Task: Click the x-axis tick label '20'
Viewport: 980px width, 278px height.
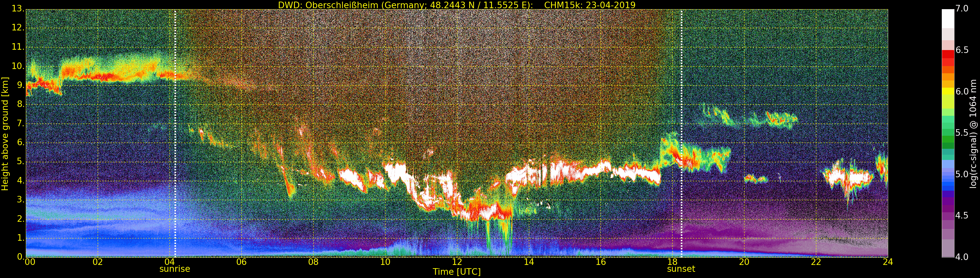Action: 744,262
